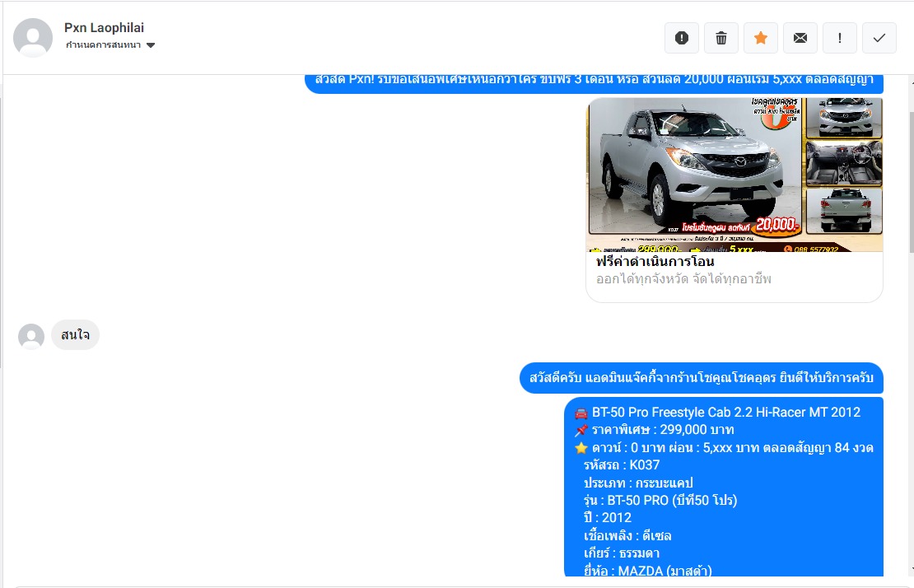Click the ยี่ห้อ : MAZDA line
This screenshot has width=914, height=588.
click(647, 571)
